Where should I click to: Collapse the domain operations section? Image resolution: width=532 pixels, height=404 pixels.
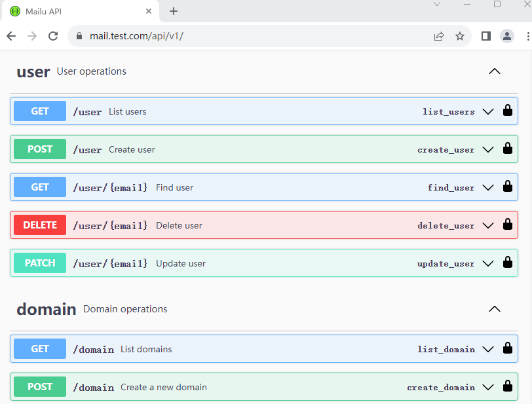(x=495, y=308)
